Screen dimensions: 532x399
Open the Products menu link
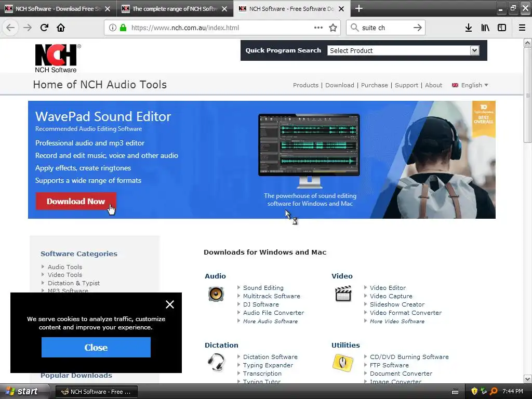pos(305,85)
